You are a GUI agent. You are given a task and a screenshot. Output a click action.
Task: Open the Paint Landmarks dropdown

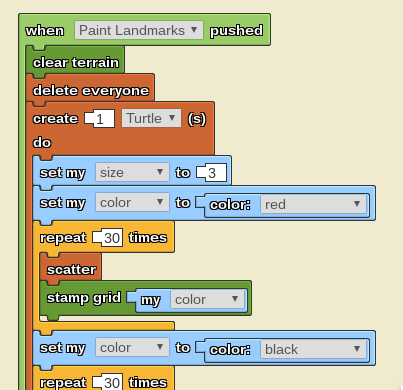point(139,30)
